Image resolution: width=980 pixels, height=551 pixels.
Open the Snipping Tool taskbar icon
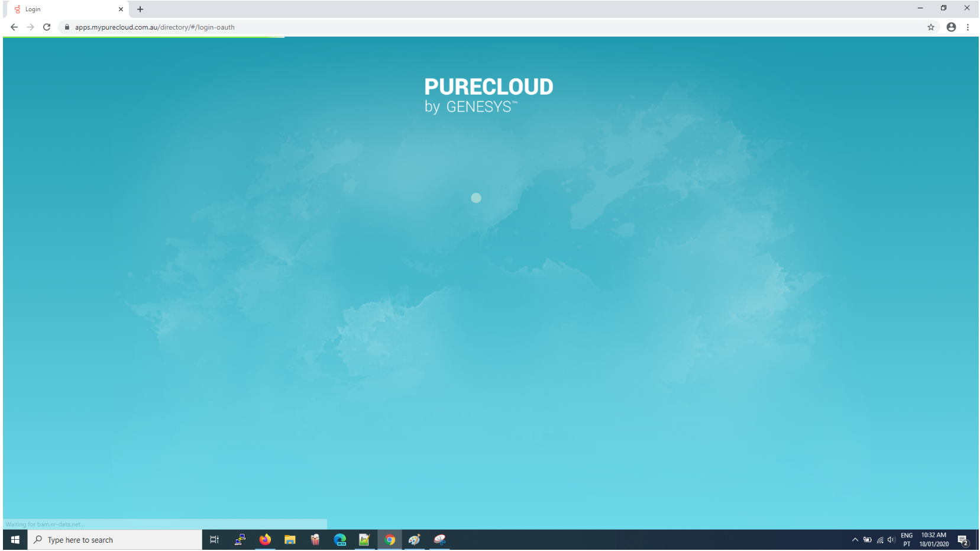coord(439,540)
